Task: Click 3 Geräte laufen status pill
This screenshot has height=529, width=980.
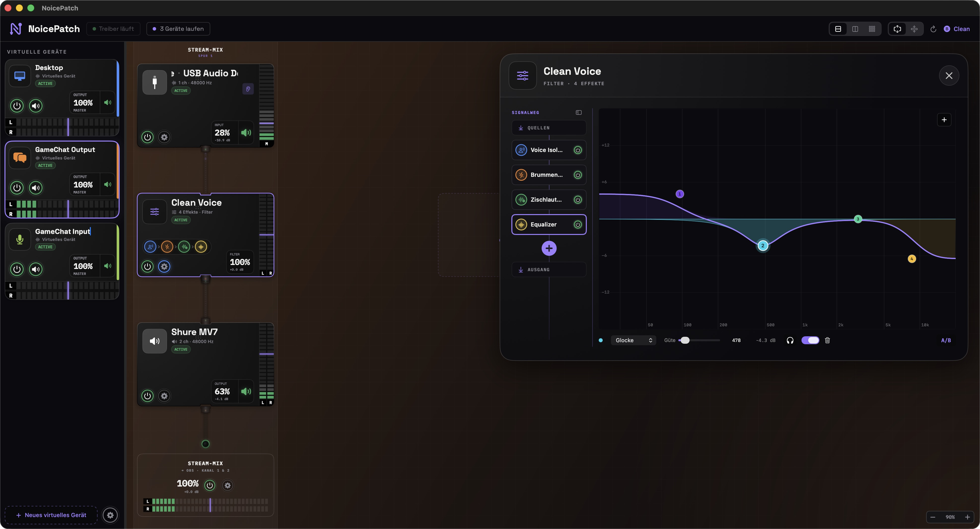Action: [178, 29]
